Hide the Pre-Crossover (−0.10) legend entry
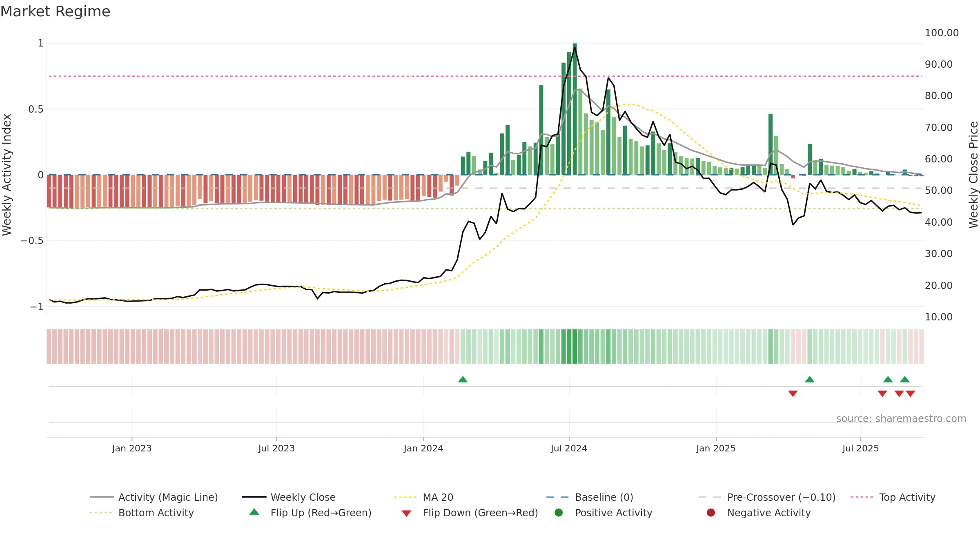980x551 pixels. click(x=767, y=497)
